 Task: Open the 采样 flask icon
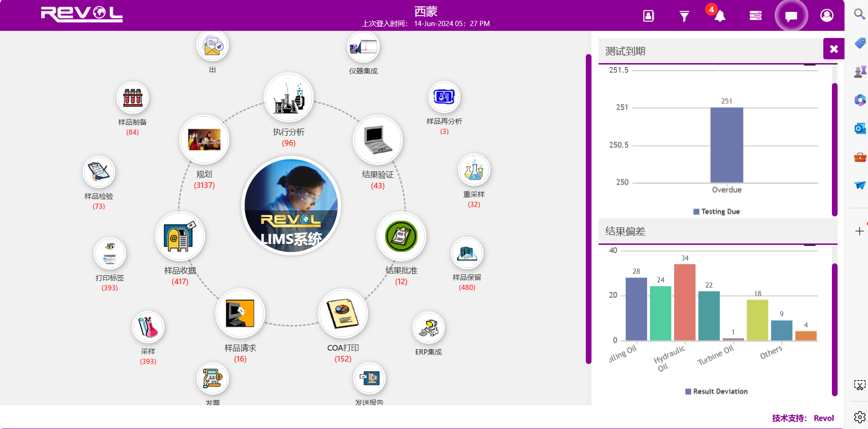coord(148,327)
